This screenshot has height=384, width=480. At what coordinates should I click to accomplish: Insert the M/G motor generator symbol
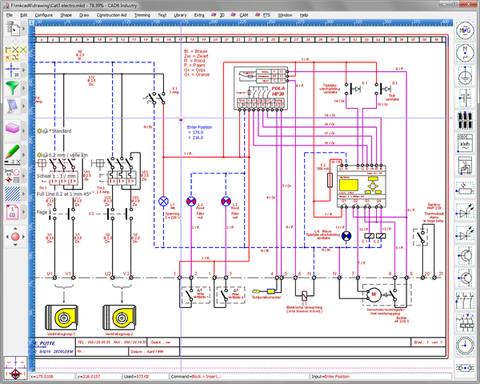465,31
